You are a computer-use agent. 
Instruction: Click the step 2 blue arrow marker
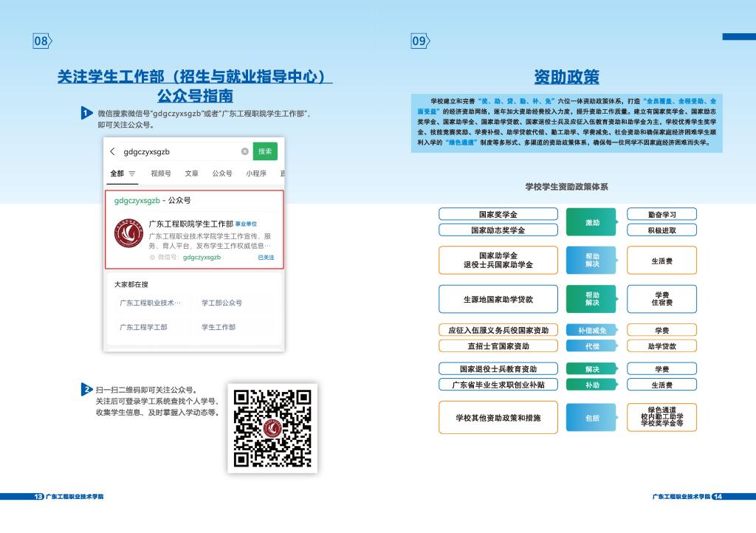(86, 389)
